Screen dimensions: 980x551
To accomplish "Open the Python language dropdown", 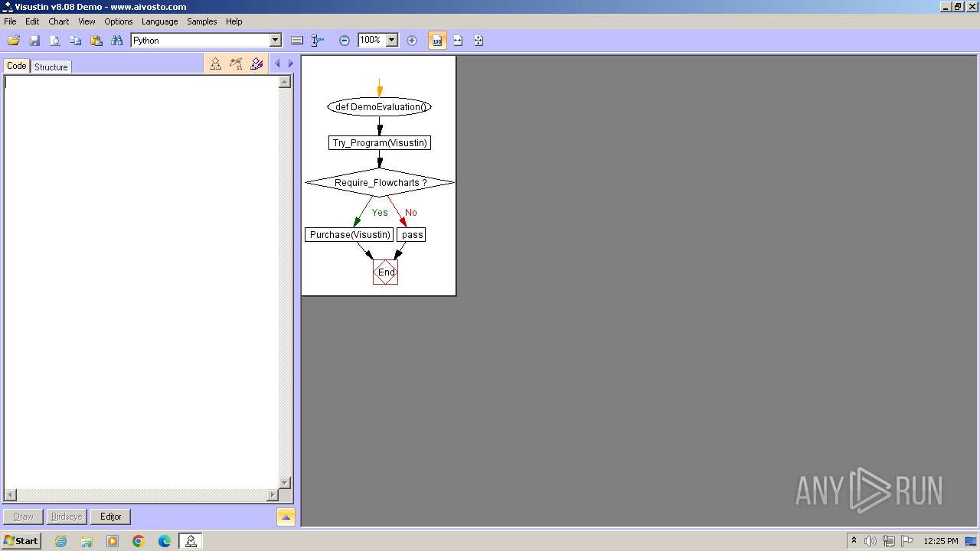I will click(x=276, y=41).
